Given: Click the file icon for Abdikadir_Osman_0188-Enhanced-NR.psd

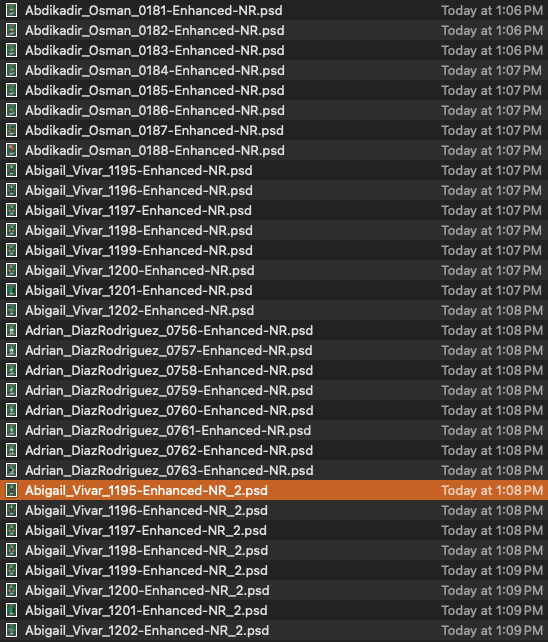Looking at the screenshot, I should [x=11, y=150].
